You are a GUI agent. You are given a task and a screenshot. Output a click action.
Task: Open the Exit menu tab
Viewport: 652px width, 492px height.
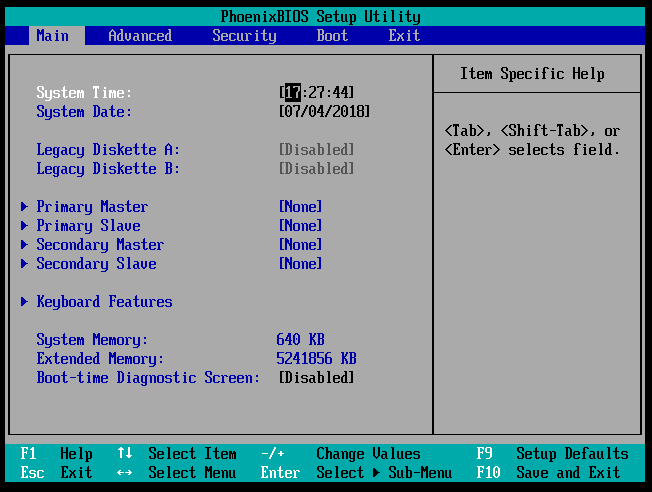[404, 36]
